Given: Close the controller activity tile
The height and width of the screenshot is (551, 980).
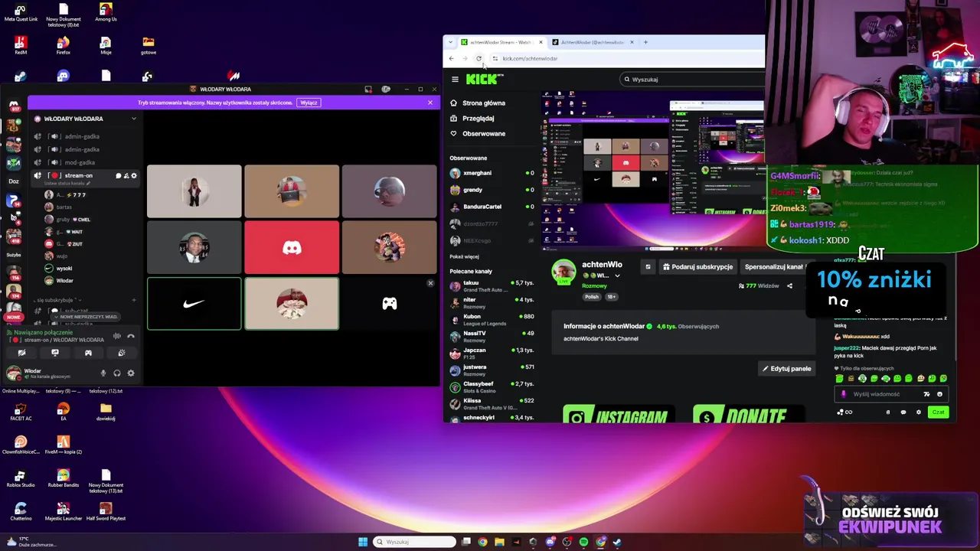Looking at the screenshot, I should pyautogui.click(x=430, y=284).
